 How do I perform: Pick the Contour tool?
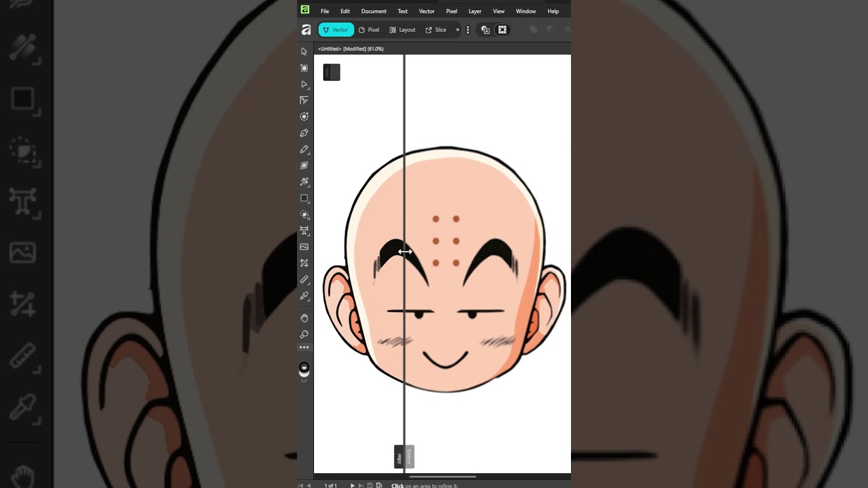coord(304,117)
